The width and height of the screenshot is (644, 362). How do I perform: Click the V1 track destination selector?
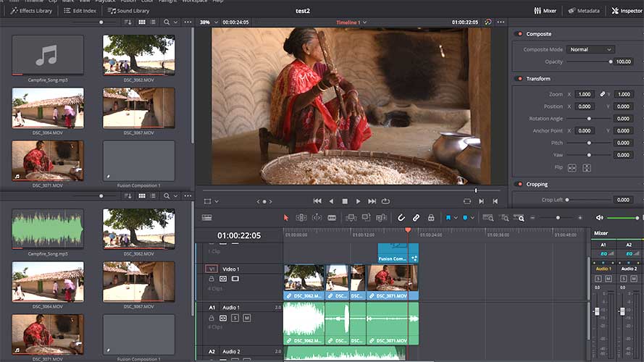click(211, 269)
